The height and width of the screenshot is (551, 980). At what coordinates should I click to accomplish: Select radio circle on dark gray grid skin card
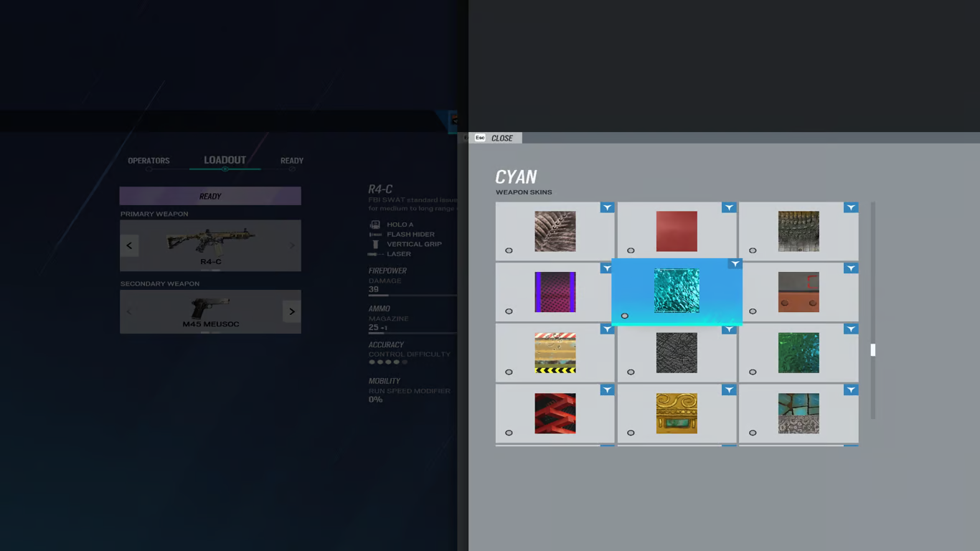point(631,372)
